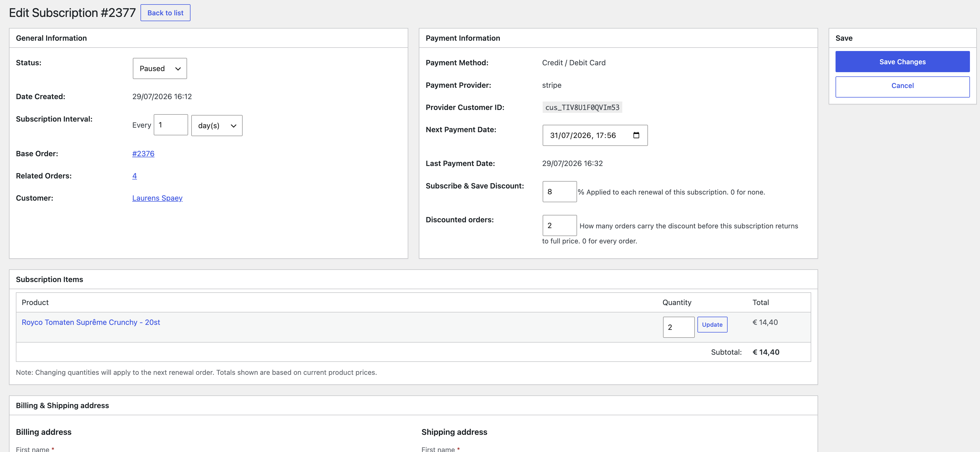This screenshot has height=452, width=980.
Task: Update the Royco Tomaten quantity
Action: [712, 325]
